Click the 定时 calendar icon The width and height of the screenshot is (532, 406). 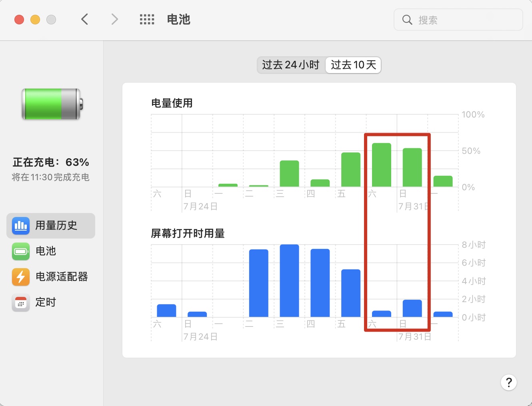tap(21, 303)
